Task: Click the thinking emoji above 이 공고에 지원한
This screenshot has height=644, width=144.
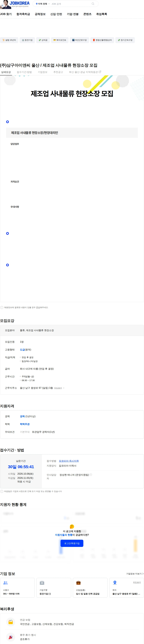Action: click(x=72, y=526)
